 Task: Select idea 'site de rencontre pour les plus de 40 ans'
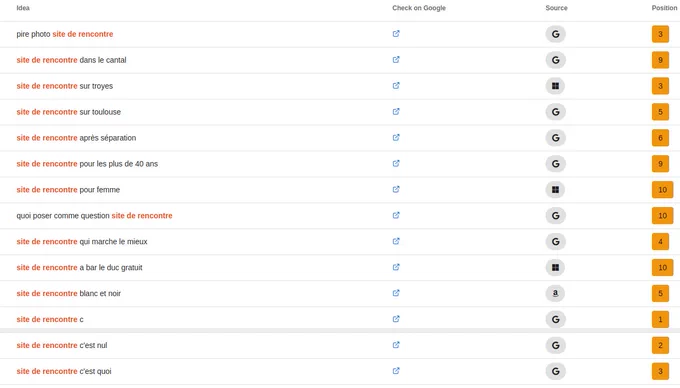click(x=87, y=164)
